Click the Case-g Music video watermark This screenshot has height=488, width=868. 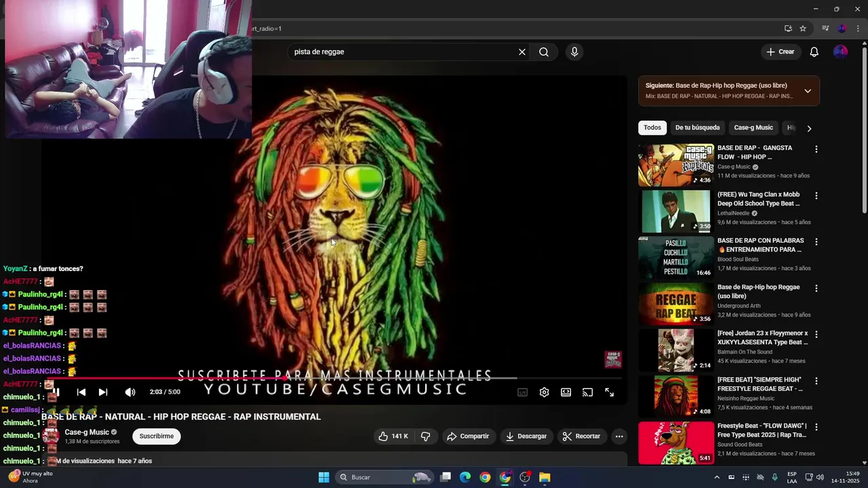[613, 359]
